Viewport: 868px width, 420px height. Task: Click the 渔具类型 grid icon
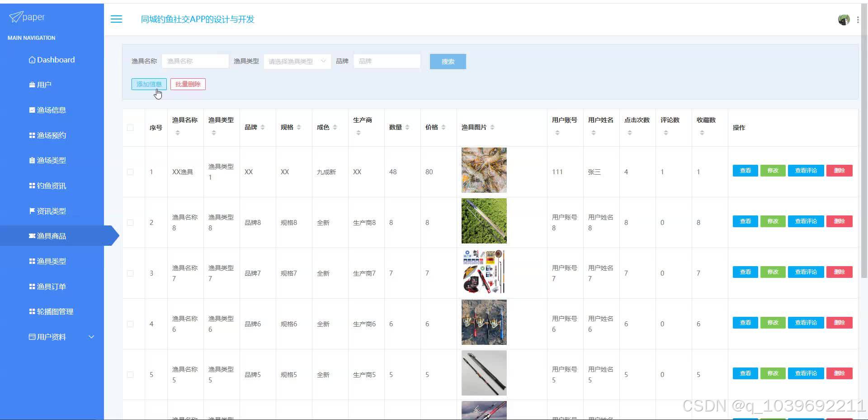[32, 261]
